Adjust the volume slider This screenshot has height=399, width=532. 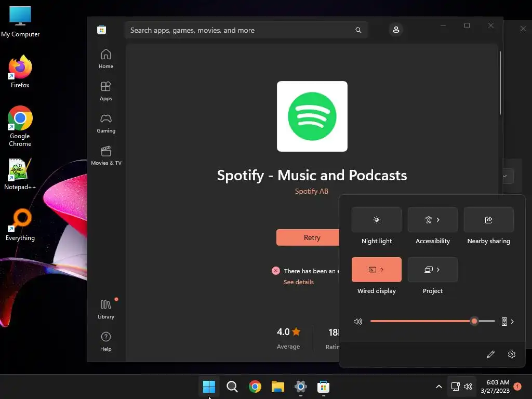point(433,321)
